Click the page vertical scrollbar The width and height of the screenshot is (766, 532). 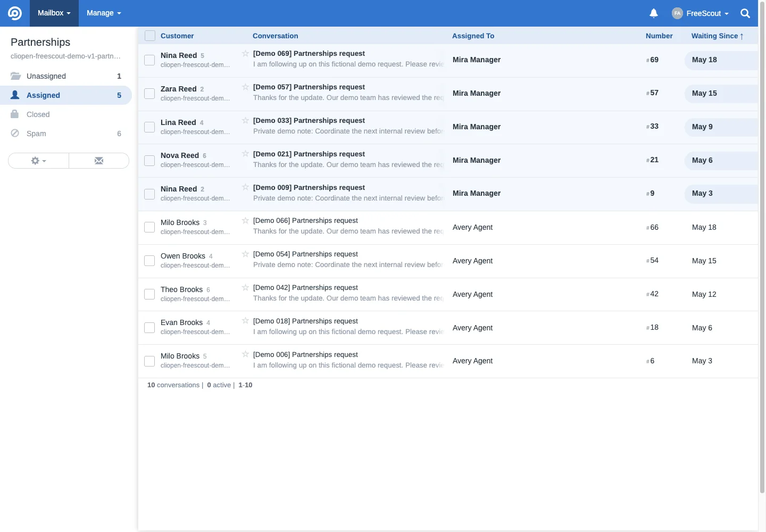pos(762,247)
